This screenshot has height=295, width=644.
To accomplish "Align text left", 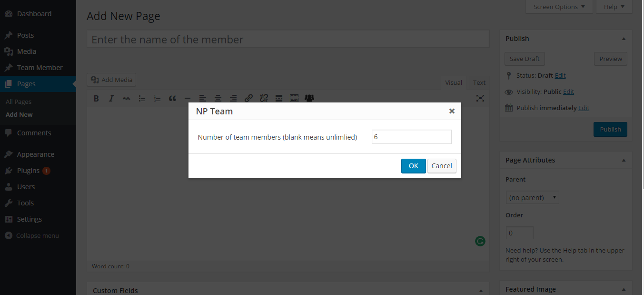I will pyautogui.click(x=203, y=98).
